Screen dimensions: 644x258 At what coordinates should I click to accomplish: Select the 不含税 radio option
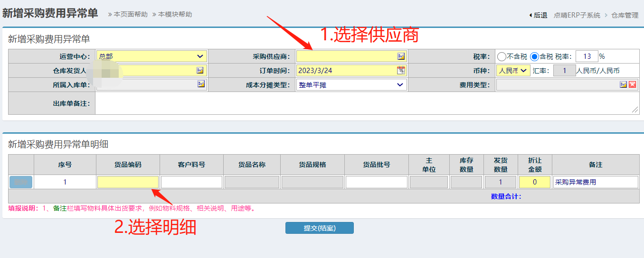pyautogui.click(x=502, y=56)
